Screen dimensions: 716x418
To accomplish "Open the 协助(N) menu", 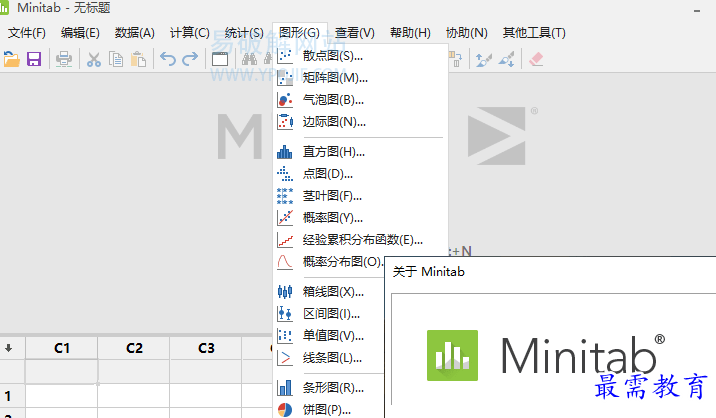I will [x=466, y=33].
